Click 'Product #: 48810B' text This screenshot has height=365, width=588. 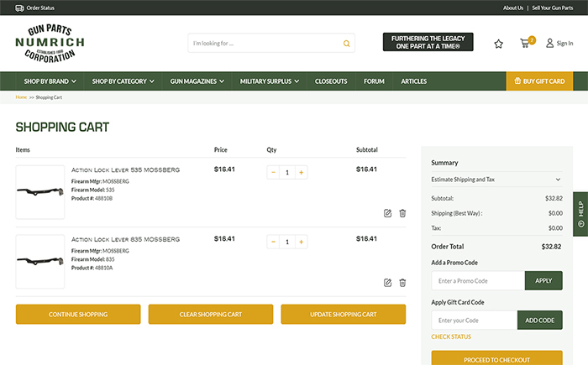coord(92,198)
